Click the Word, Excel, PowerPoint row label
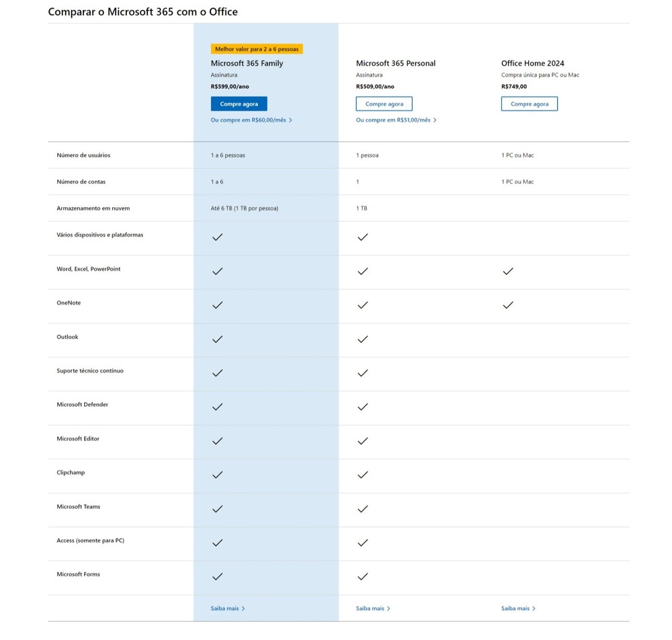 point(89,269)
